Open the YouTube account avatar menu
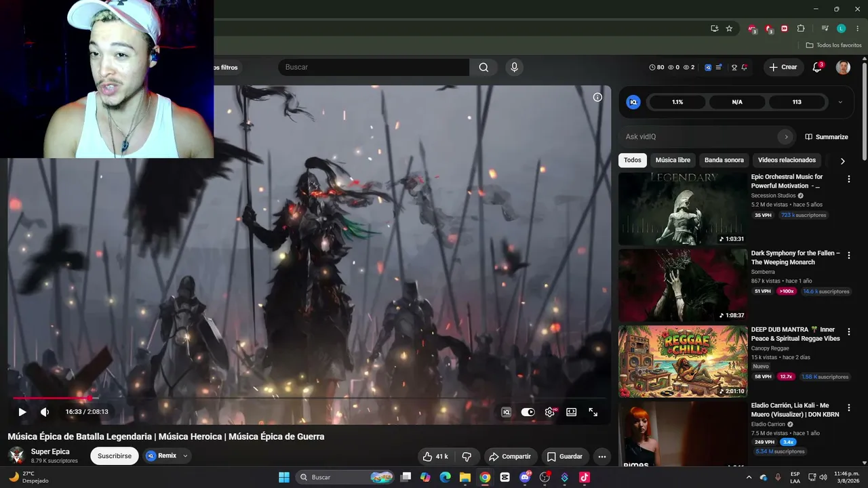 [843, 67]
